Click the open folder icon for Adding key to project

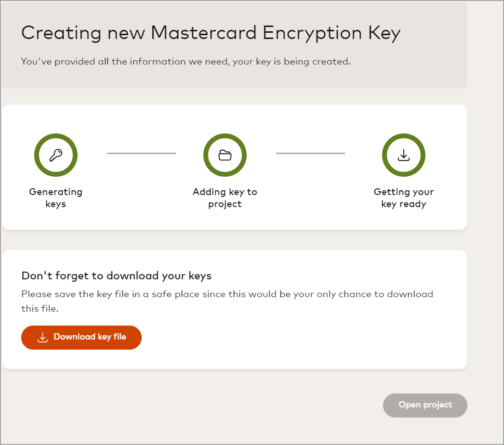coord(225,155)
